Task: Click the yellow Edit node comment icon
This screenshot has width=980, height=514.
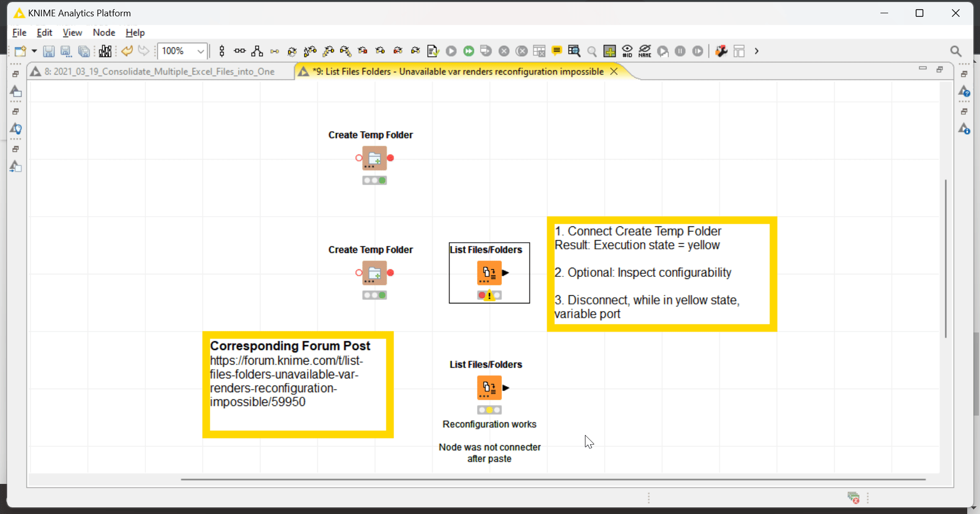Action: point(557,50)
